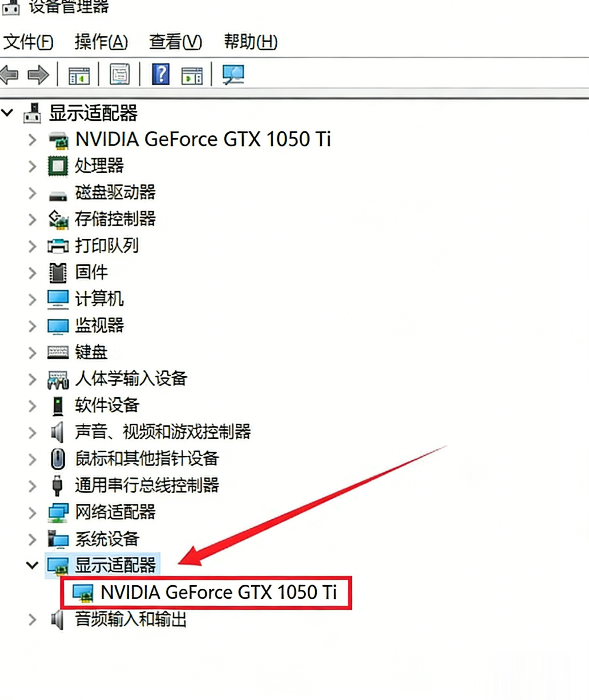Open the 帮助(H) menu
Image resolution: width=589 pixels, height=700 pixels.
coord(250,42)
